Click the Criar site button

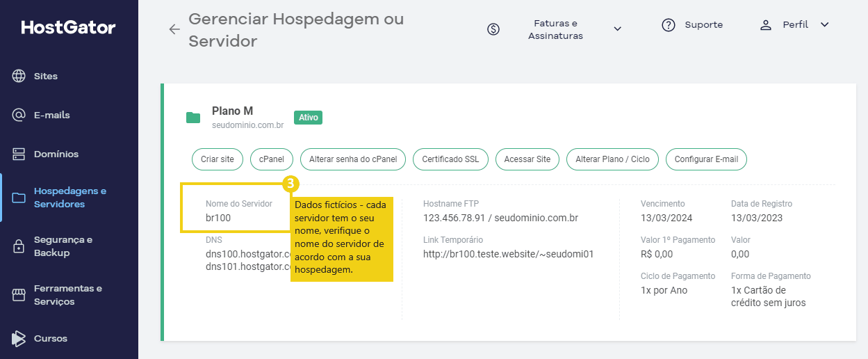(x=218, y=159)
